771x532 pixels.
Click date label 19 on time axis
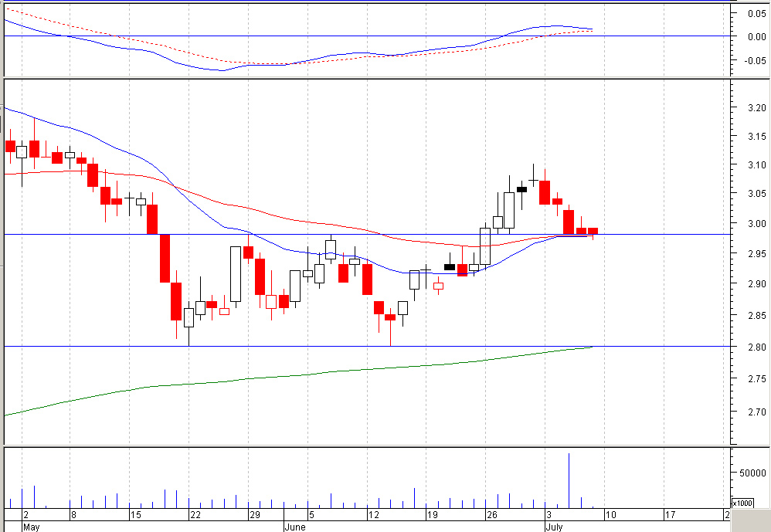click(x=432, y=515)
